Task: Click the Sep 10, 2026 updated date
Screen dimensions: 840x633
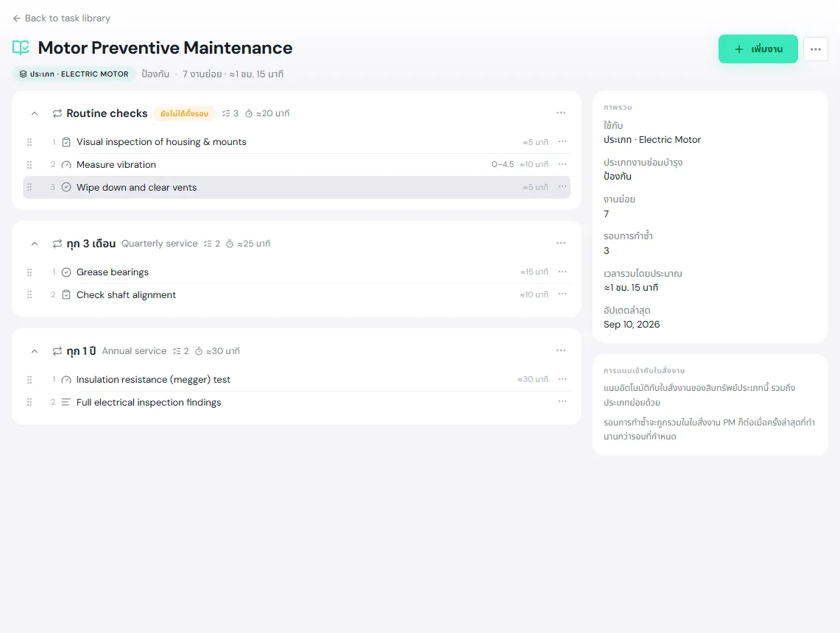Action: pyautogui.click(x=632, y=324)
